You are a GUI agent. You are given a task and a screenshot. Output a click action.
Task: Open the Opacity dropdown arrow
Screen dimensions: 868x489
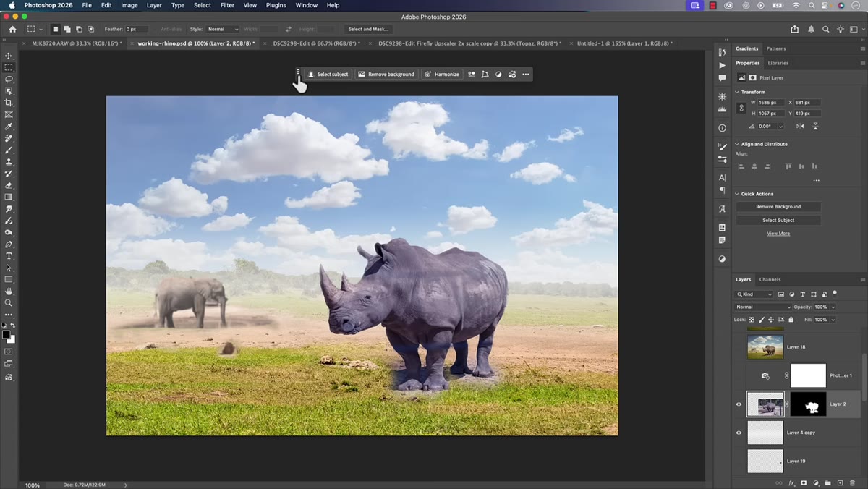click(833, 307)
